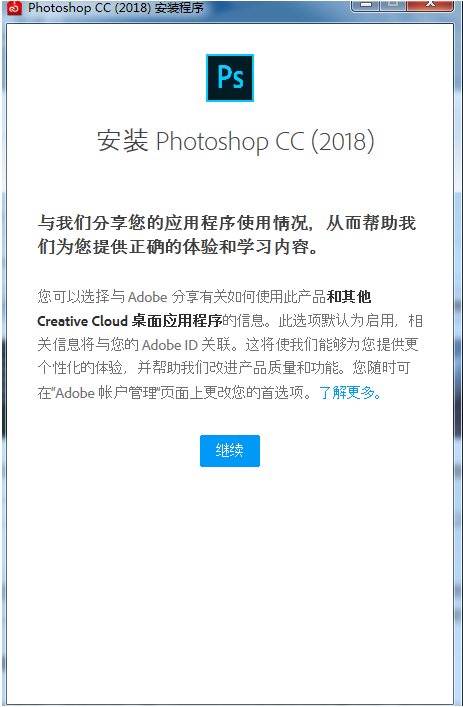Click the bold line 们为您提供正确的体验和学习内容

click(178, 247)
